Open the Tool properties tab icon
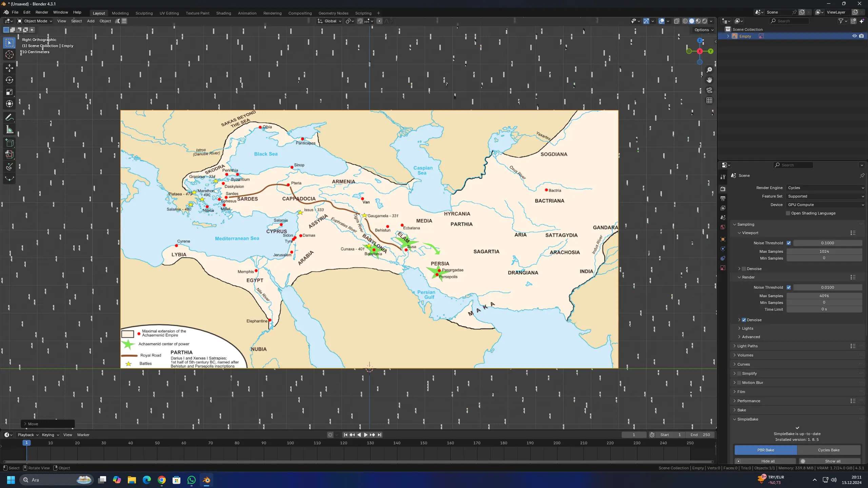Viewport: 868px width, 488px height. point(723,177)
